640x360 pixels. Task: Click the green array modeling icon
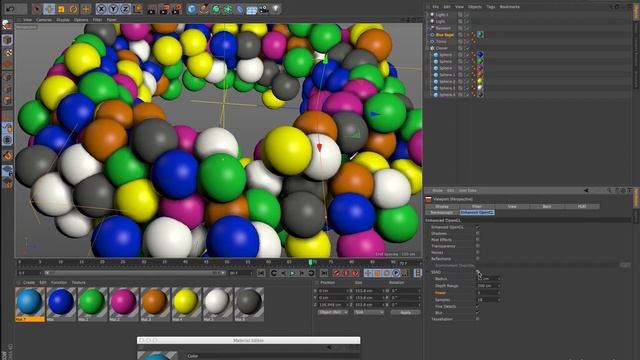tap(228, 9)
